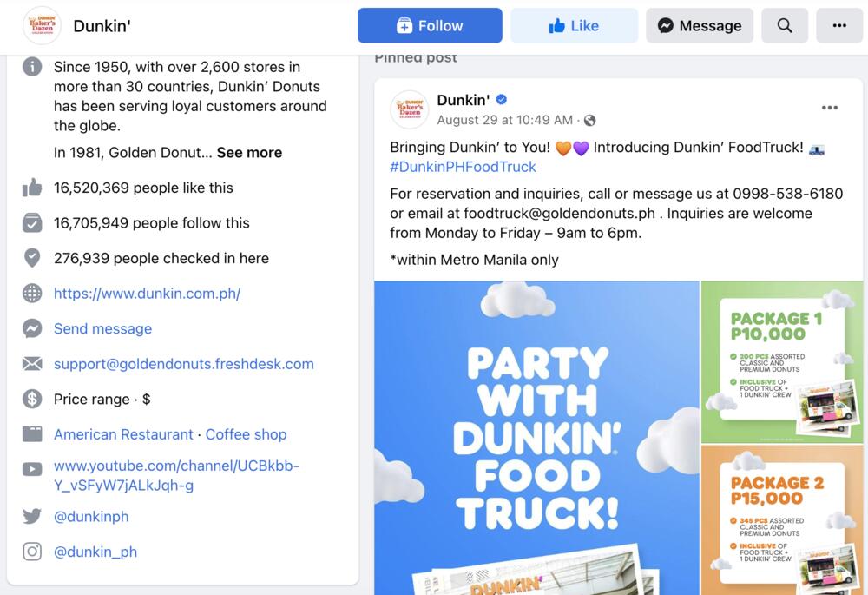The image size is (868, 595).
Task: Open the American Restaurant category link
Action: 123,434
